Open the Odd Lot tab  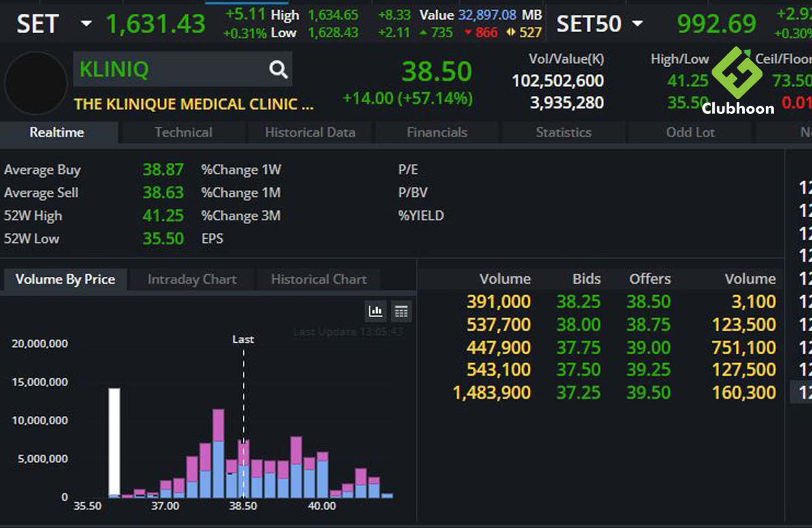coord(691,132)
